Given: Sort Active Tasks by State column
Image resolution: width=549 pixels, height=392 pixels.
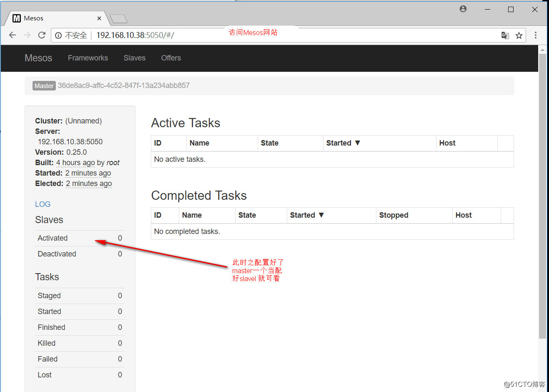Looking at the screenshot, I should pos(290,143).
